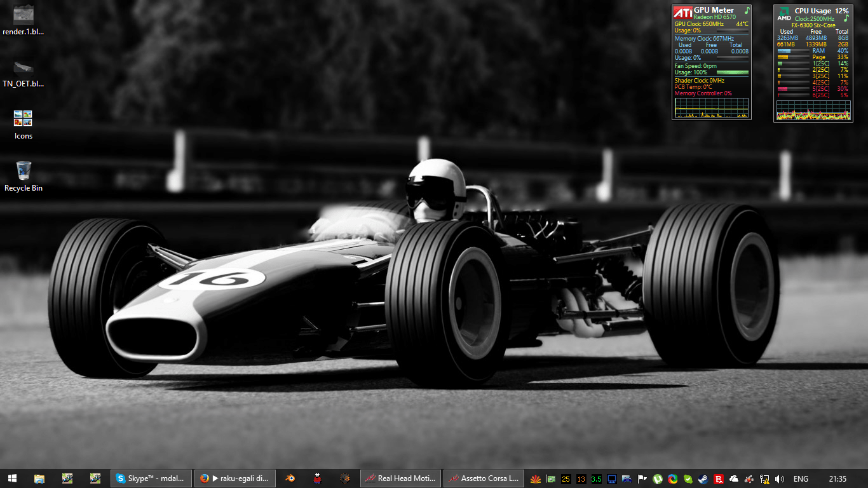Select the TN_OET.bl... desktop file

tap(24, 72)
